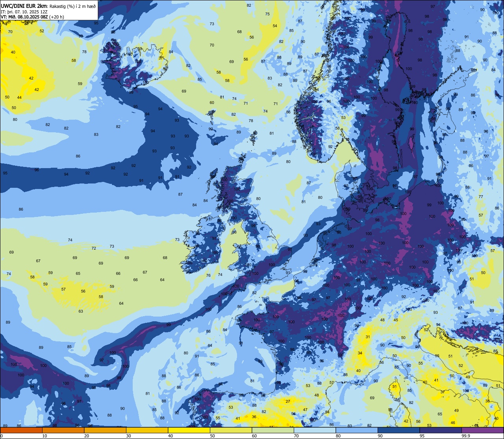Pick the legend color swatch between 10 and 20
The width and height of the screenshot is (504, 439).
(x=63, y=430)
